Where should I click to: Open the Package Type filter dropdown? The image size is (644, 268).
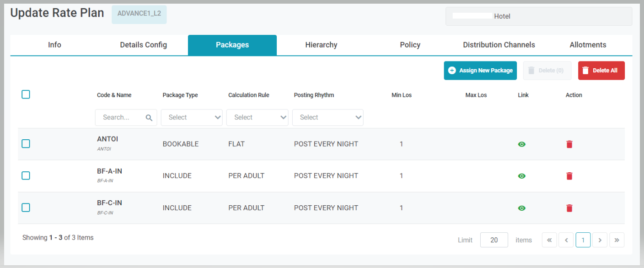(x=192, y=118)
